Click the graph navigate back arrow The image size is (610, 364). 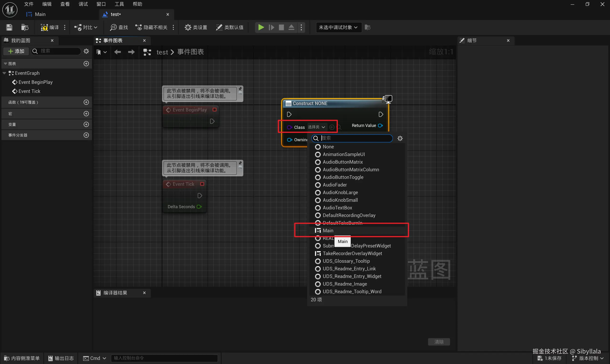point(117,52)
